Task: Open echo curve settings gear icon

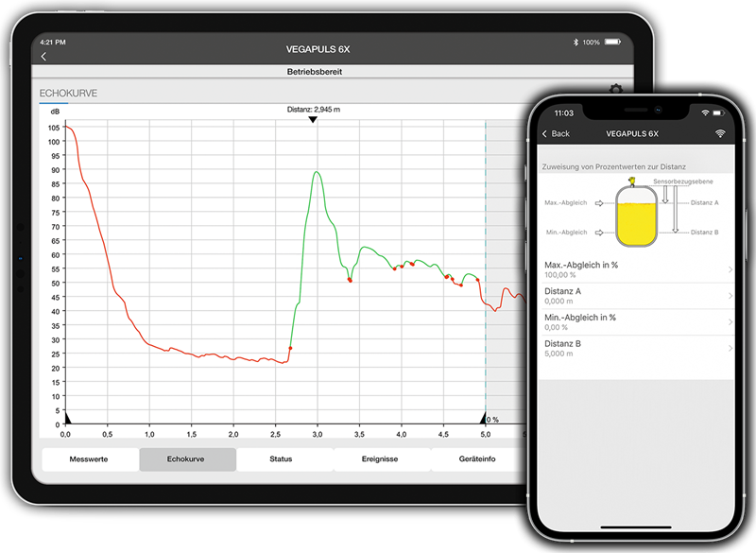Action: pos(615,90)
